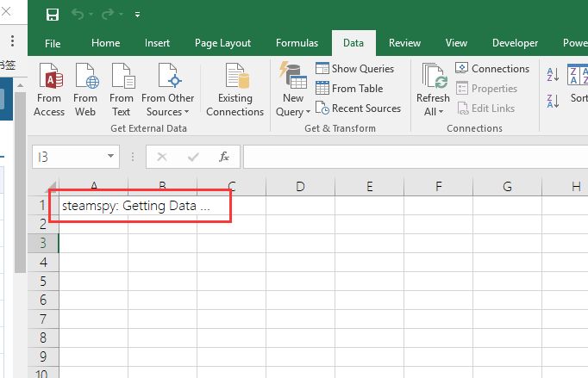
Task: Import data From Text file
Action: [x=122, y=90]
